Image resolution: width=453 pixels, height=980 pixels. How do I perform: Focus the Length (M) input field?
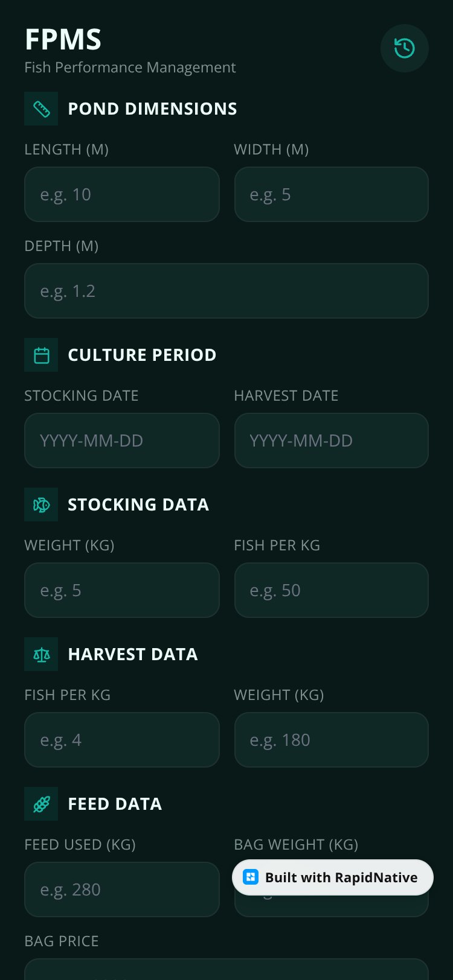[x=122, y=194]
